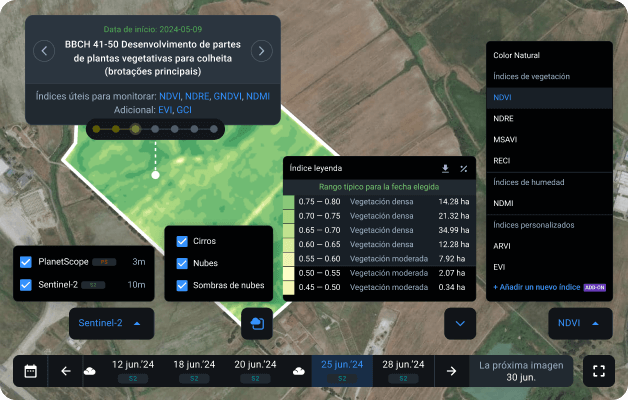Uncheck Sombras de nubes mask
This screenshot has width=628, height=400.
[x=182, y=285]
